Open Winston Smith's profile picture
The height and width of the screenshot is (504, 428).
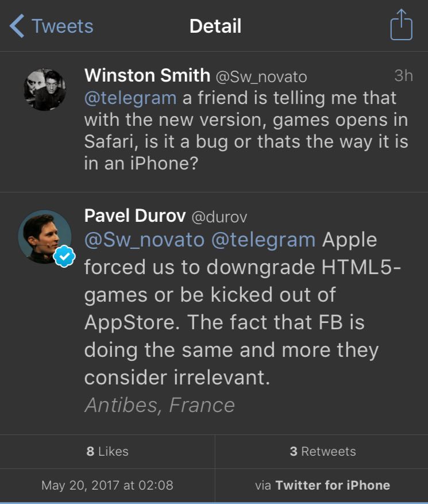tap(44, 90)
